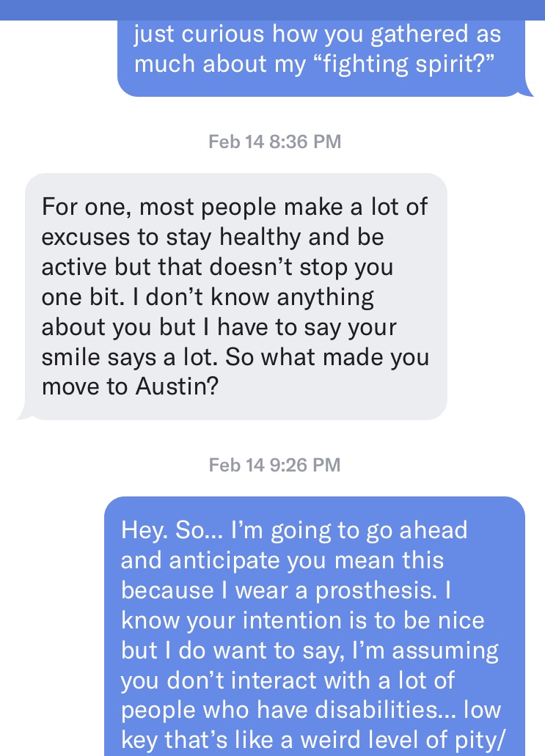Select the gray incoming message bubble
This screenshot has width=545, height=756.
coord(235,296)
